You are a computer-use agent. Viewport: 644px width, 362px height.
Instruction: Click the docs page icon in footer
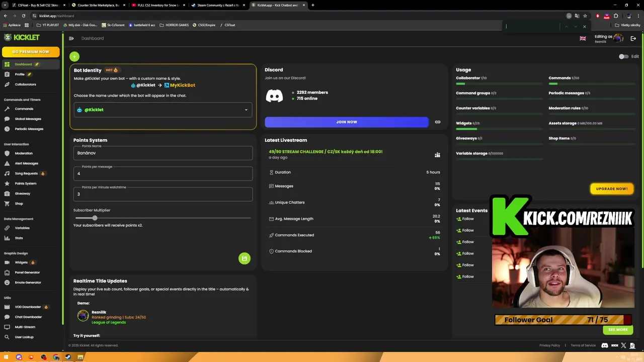click(x=632, y=345)
